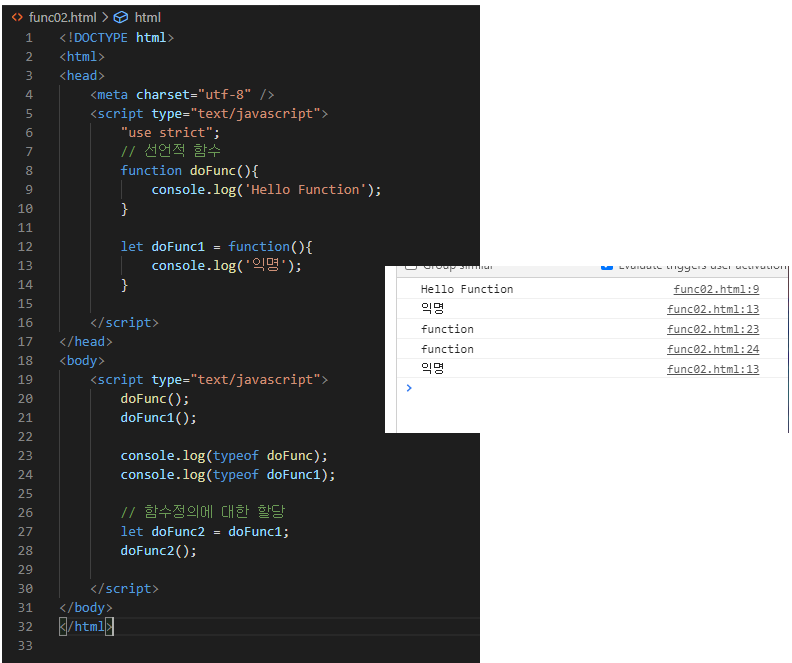Click line number 12 in editor gutter
792x663 pixels.
pyautogui.click(x=25, y=247)
